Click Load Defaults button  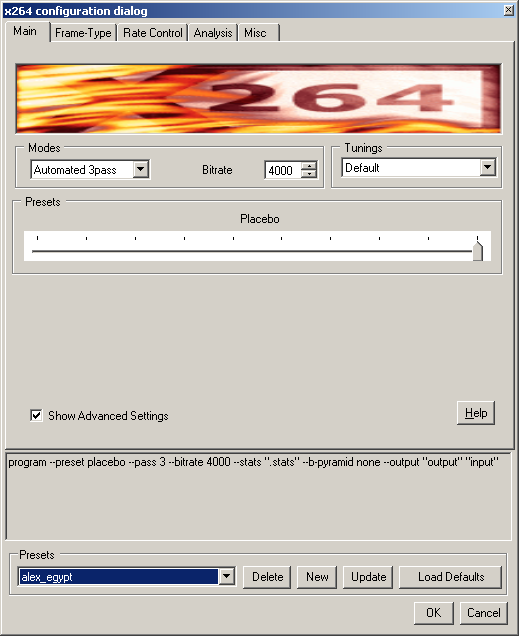coord(450,577)
